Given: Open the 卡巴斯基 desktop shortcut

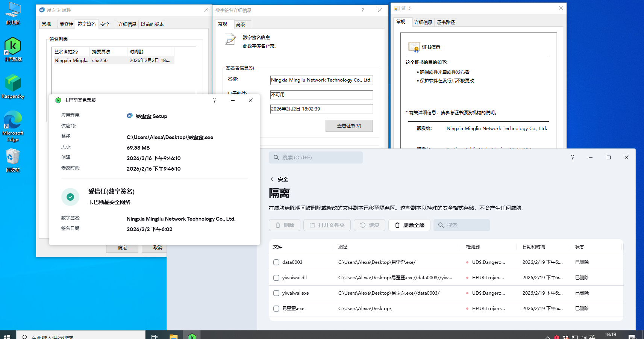Looking at the screenshot, I should coord(13,49).
